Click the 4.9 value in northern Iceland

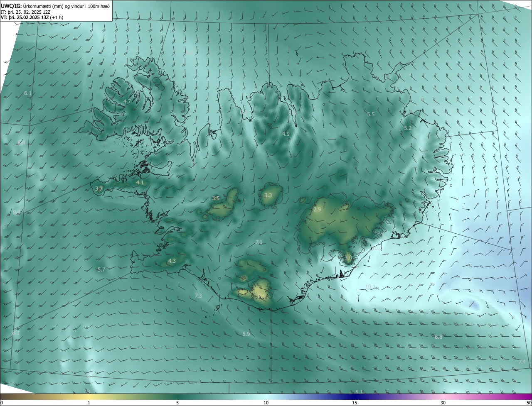(286, 134)
